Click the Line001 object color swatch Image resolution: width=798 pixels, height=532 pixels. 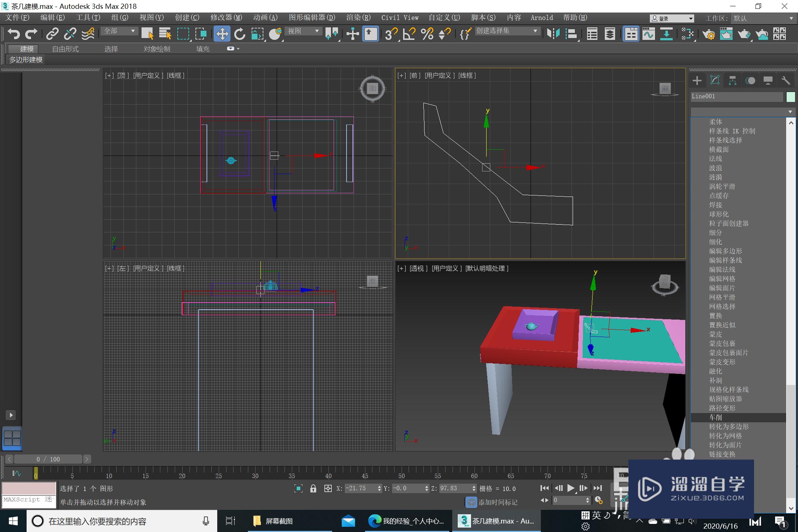791,97
